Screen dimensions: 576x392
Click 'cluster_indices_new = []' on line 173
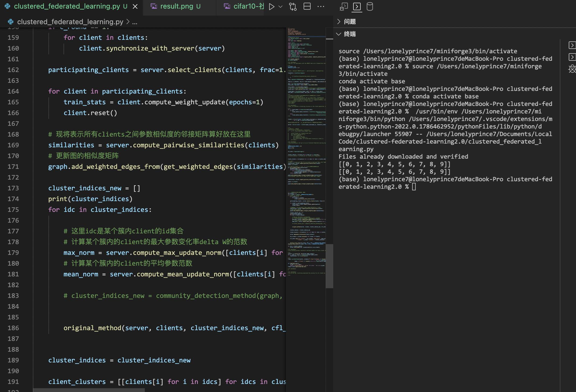(x=94, y=188)
